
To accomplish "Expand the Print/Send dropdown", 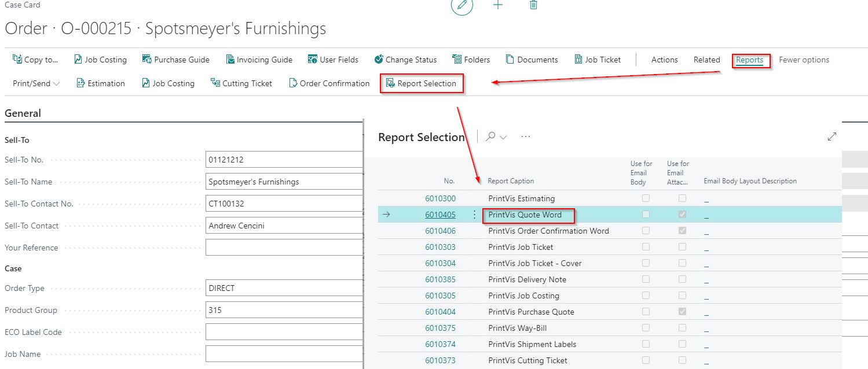I will (36, 83).
